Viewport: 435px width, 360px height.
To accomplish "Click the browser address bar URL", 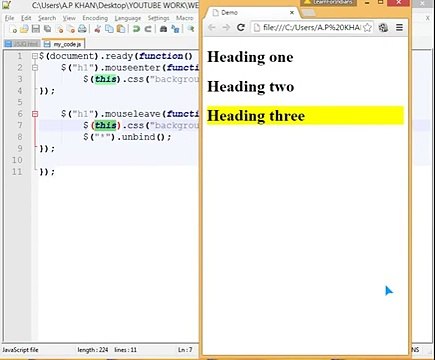I will [311, 28].
